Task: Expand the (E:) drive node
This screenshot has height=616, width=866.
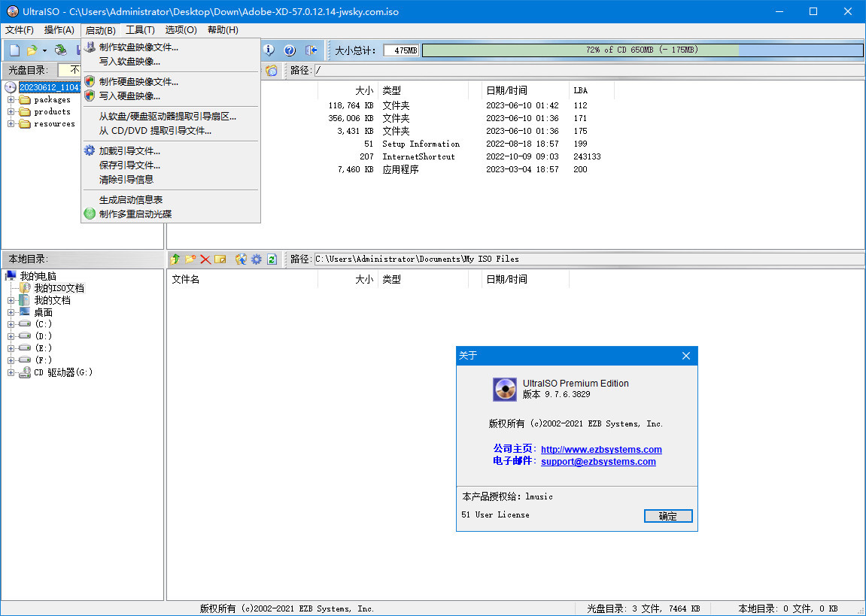Action: (11, 348)
